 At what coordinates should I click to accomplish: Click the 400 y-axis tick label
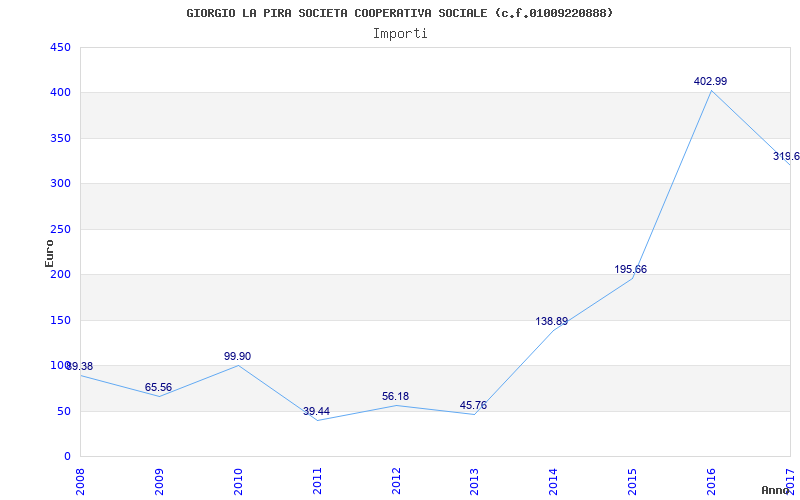pyautogui.click(x=60, y=93)
